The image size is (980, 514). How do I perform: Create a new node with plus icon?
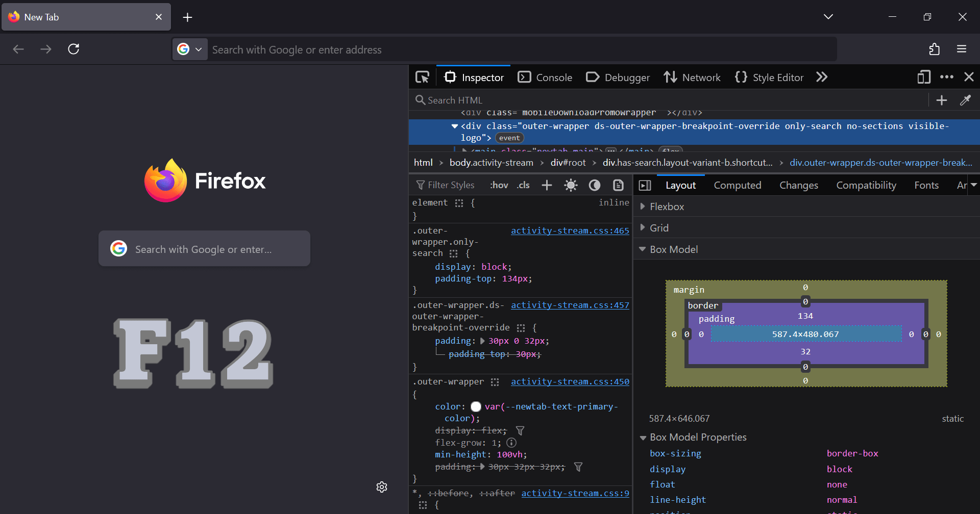point(942,100)
